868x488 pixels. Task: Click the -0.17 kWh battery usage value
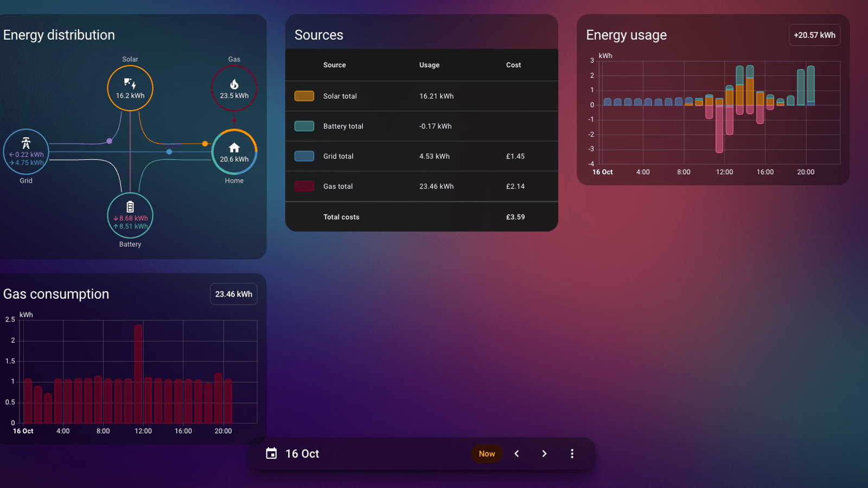tap(435, 126)
